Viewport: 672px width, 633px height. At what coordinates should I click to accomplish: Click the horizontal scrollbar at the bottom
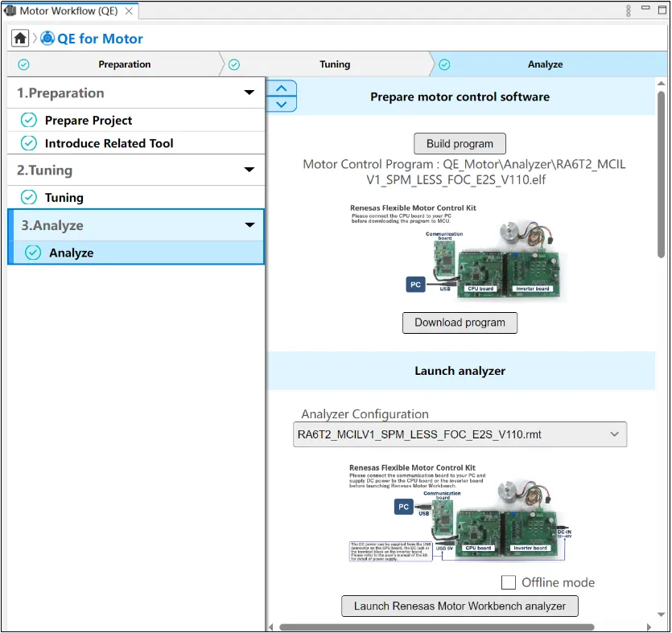436,627
